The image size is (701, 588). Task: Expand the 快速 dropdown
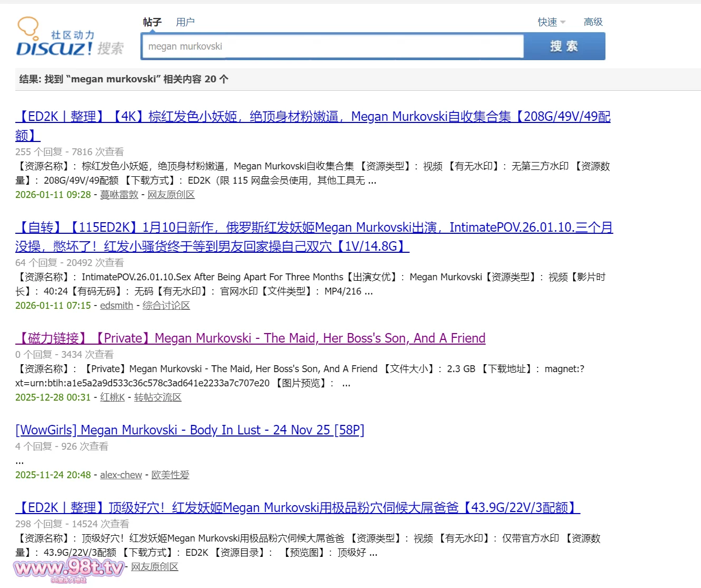click(551, 22)
